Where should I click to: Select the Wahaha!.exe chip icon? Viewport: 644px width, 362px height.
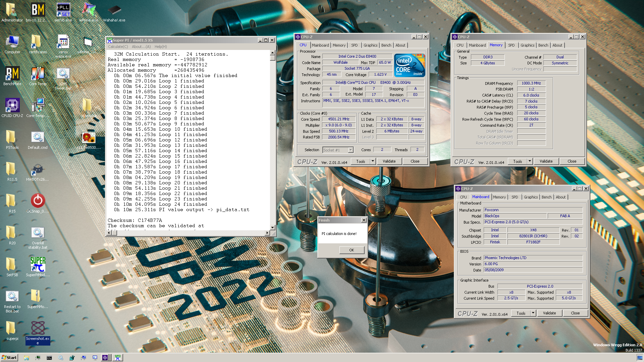coord(114,12)
